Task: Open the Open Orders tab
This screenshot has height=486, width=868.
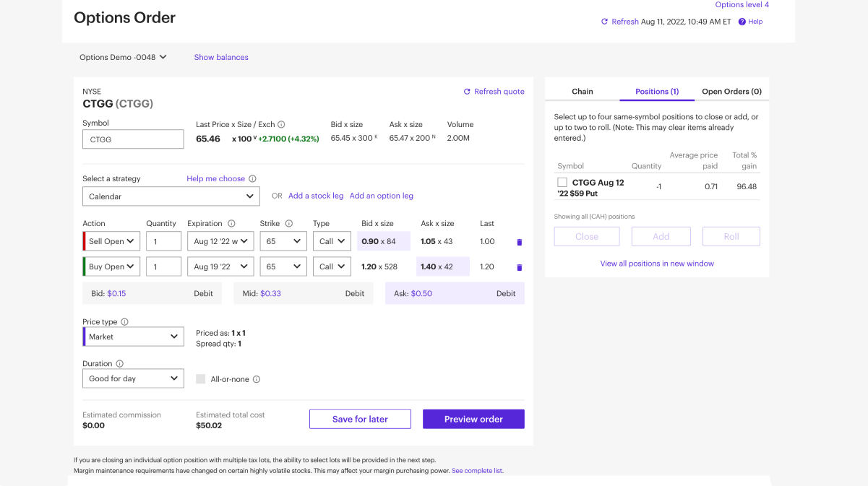Action: click(731, 91)
